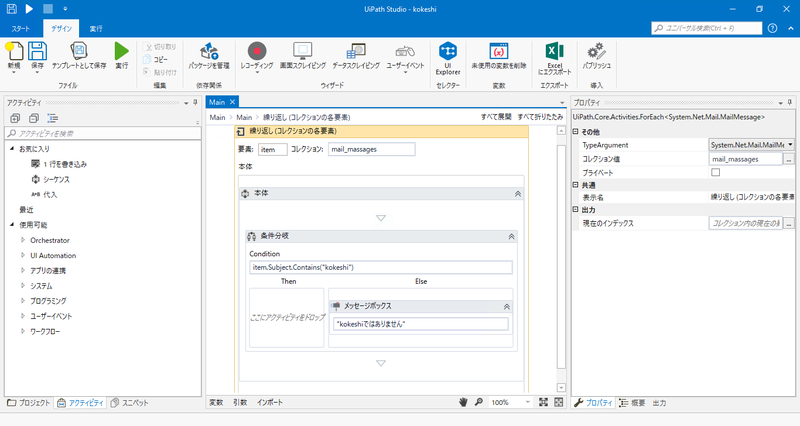Collapse the メッセージボックス activity
The image size is (800, 426).
(x=507, y=306)
